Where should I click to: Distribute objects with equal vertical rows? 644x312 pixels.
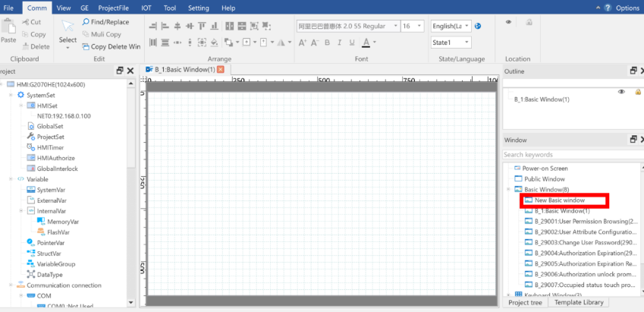pos(165,42)
